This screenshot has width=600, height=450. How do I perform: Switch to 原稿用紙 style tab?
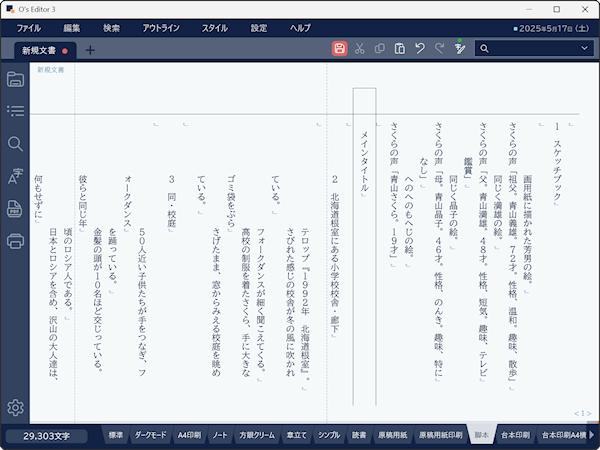(393, 435)
